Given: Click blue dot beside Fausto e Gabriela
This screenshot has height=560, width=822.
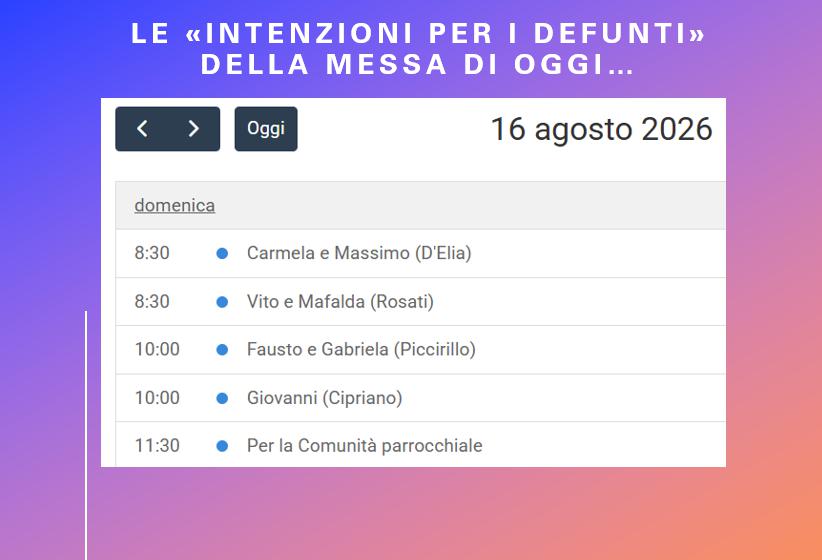Looking at the screenshot, I should (x=222, y=350).
